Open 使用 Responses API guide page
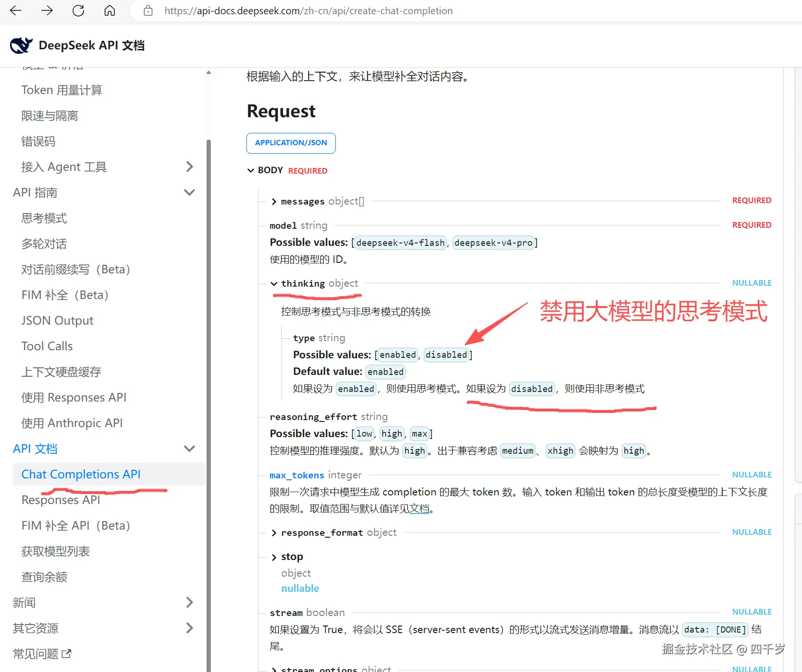 coord(74,397)
